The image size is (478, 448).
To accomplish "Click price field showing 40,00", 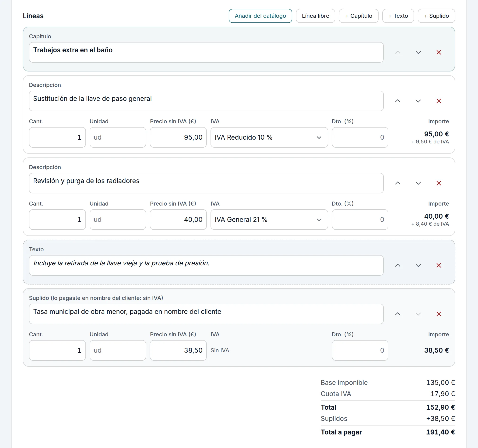I will 178,220.
